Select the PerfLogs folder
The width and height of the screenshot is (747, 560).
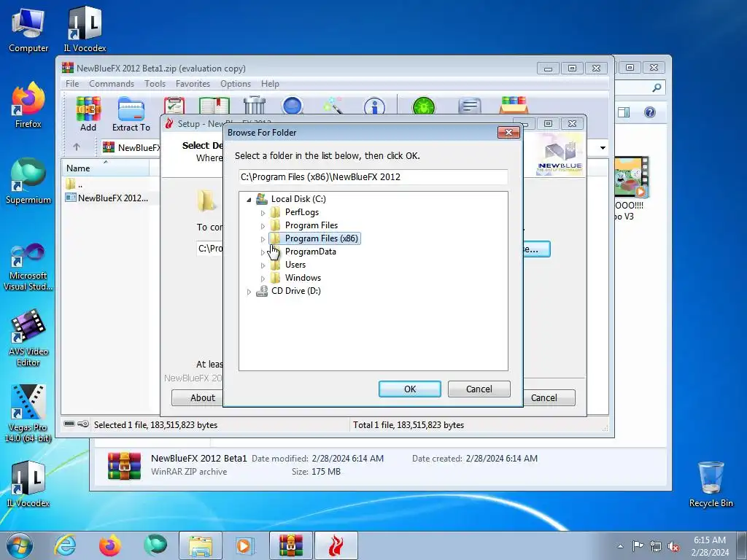click(x=301, y=212)
